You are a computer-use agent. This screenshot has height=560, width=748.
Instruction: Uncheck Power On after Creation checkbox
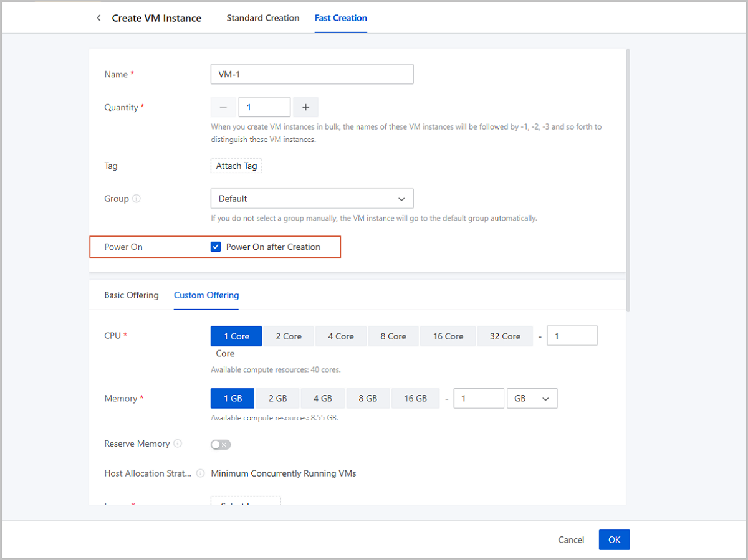pos(216,247)
